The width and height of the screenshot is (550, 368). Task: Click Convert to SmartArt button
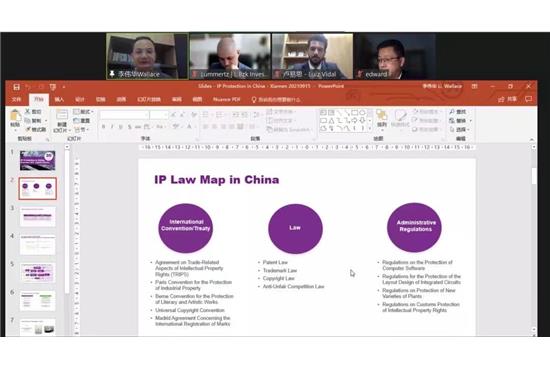coord(288,129)
